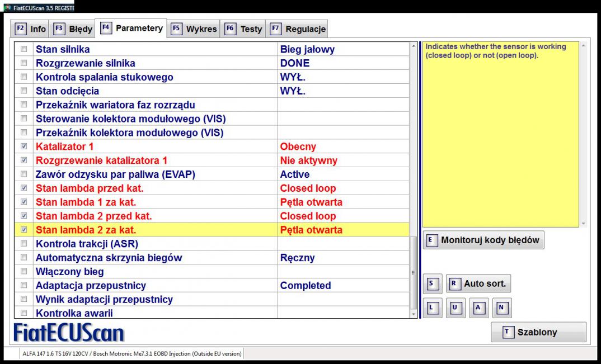Check Automatyczna skrzynia biegów checkbox
The height and width of the screenshot is (364, 601).
(x=24, y=257)
